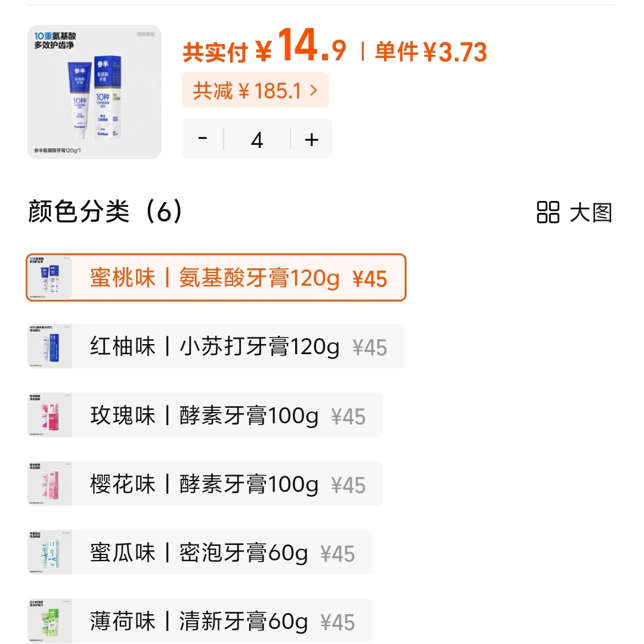The height and width of the screenshot is (644, 644).
Task: Click the 薄荷味 green toothpaste thumbnail
Action: [x=50, y=621]
